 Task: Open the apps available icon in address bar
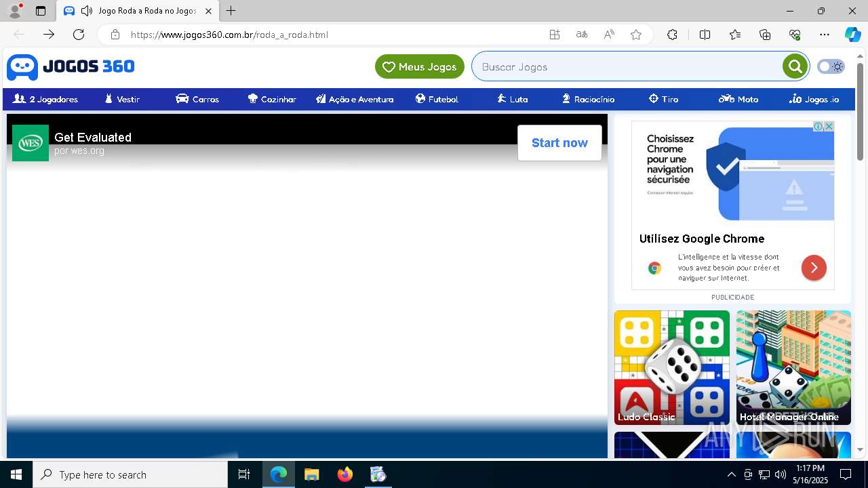pyautogui.click(x=555, y=35)
